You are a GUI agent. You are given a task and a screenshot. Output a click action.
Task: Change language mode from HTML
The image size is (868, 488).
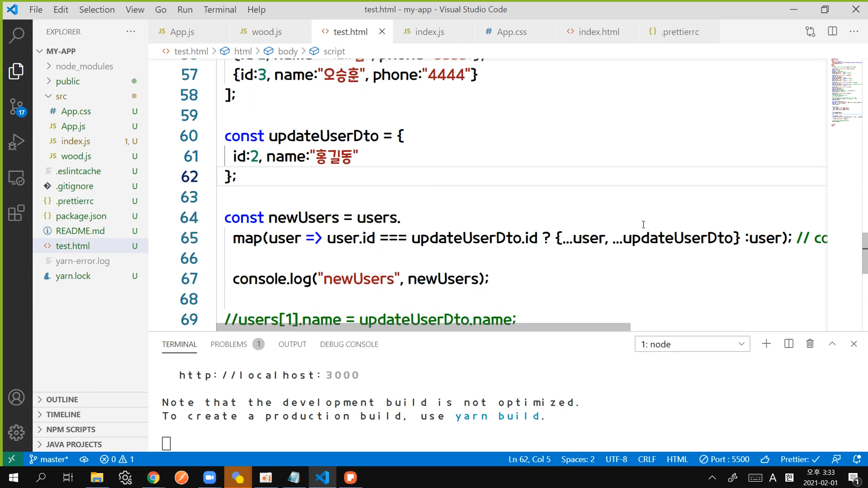(677, 459)
